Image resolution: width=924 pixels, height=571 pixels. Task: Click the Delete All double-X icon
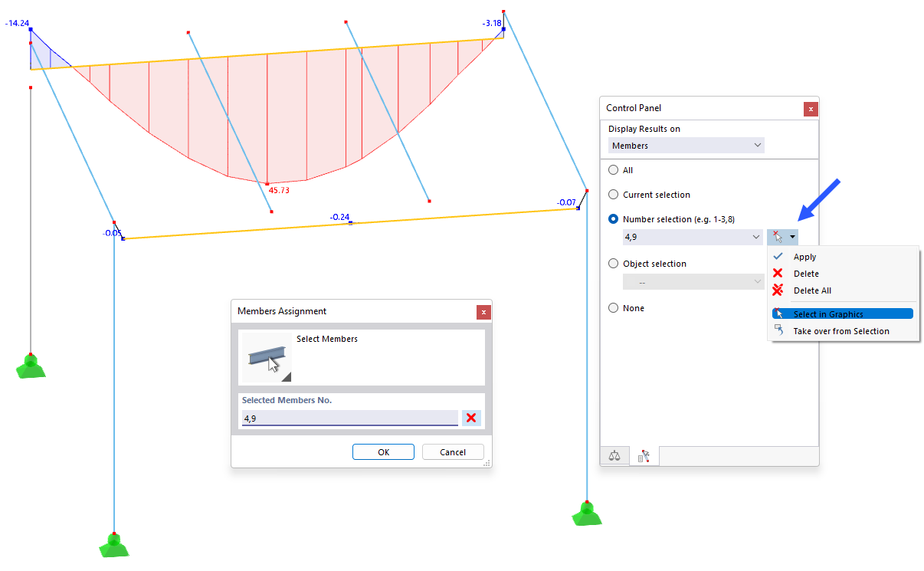click(x=778, y=290)
